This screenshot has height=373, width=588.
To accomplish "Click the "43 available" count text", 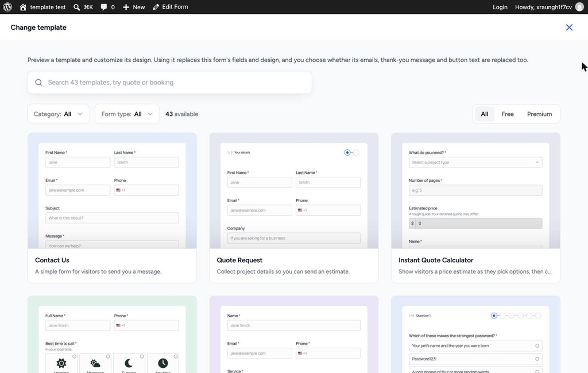I will pyautogui.click(x=182, y=114).
